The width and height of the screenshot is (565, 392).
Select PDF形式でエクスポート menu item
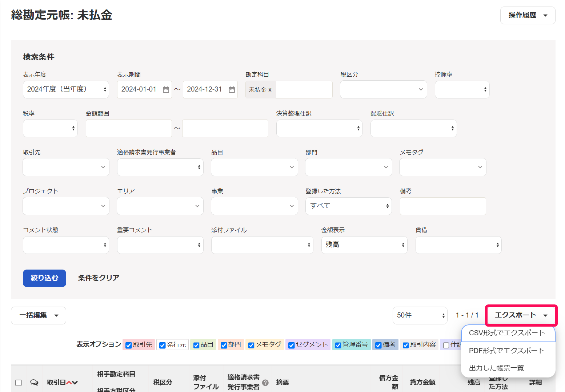pyautogui.click(x=508, y=351)
